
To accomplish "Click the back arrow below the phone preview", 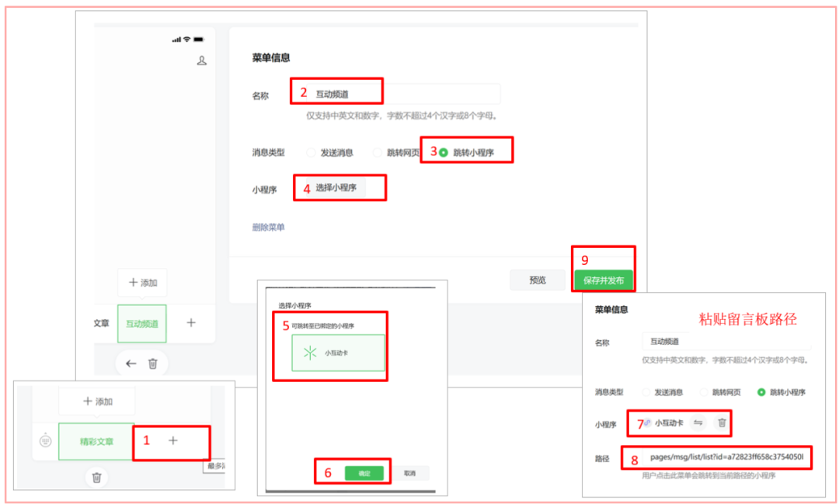I will pyautogui.click(x=131, y=363).
